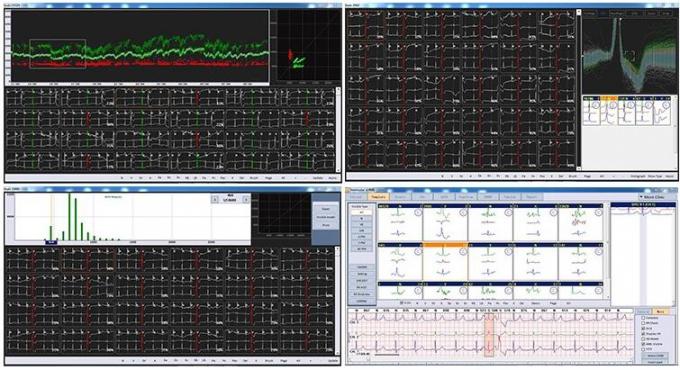The image size is (680, 370).
Task: Select the green arrow cluster in the scatter plot
Action: [x=298, y=62]
